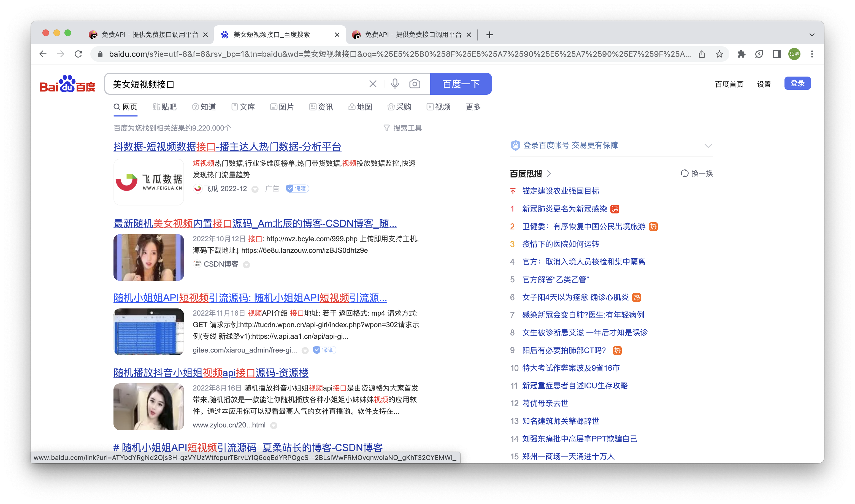Viewport: 855px width, 504px height.
Task: Start voice search with microphone icon
Action: coord(395,84)
